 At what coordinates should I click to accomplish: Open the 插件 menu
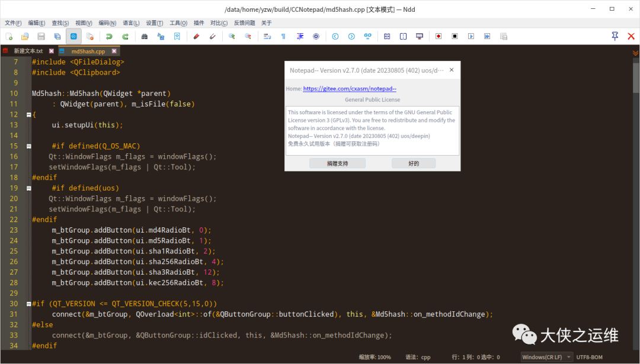[x=199, y=23]
